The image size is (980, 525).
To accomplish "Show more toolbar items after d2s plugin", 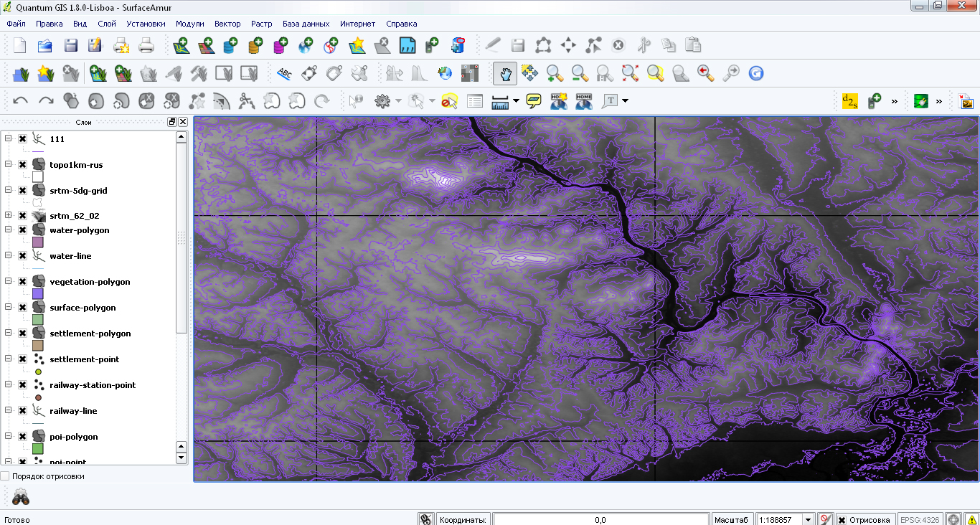I will pyautogui.click(x=895, y=101).
